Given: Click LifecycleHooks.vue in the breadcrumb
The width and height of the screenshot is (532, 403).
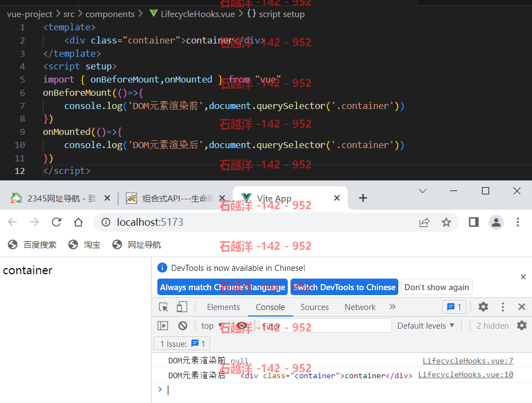Looking at the screenshot, I should [x=192, y=14].
